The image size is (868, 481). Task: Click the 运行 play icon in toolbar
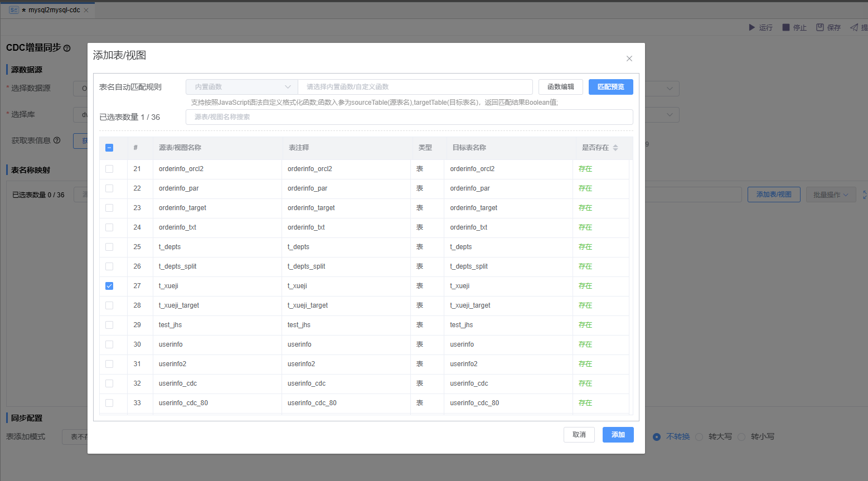(x=751, y=27)
